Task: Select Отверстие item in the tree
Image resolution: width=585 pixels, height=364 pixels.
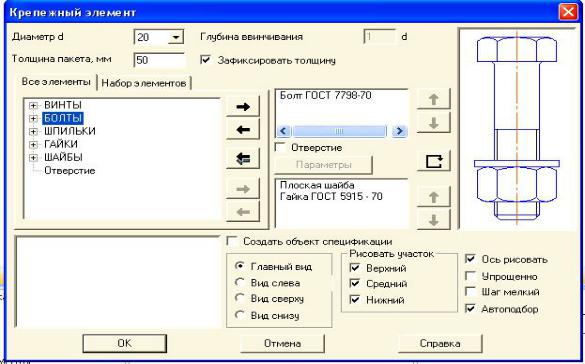Action: [x=70, y=170]
